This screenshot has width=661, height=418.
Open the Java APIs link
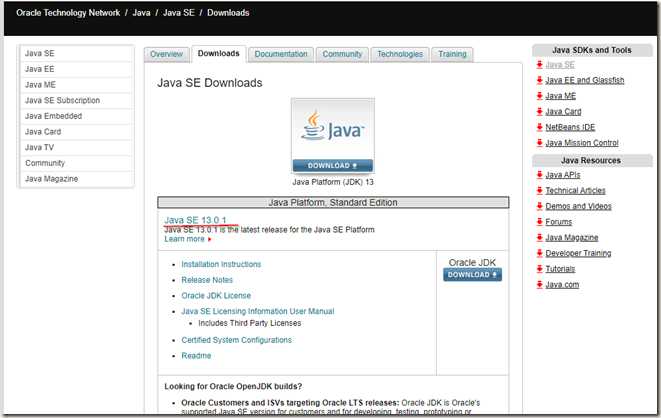pos(563,174)
